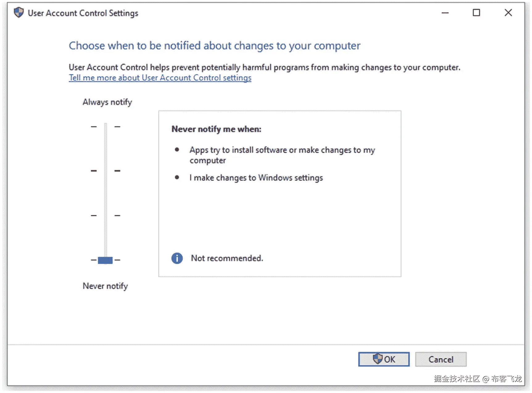Minimize the User Account Control Settings window
This screenshot has height=393, width=532.
pos(445,13)
